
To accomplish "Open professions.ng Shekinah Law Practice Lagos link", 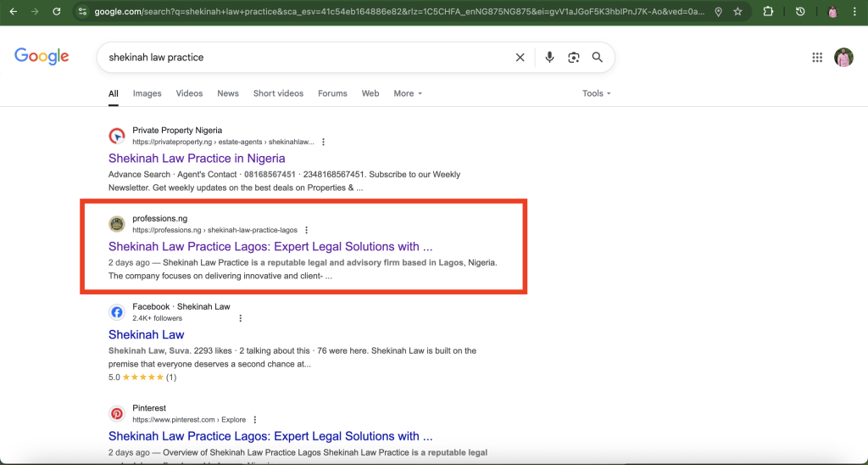I will pos(270,246).
